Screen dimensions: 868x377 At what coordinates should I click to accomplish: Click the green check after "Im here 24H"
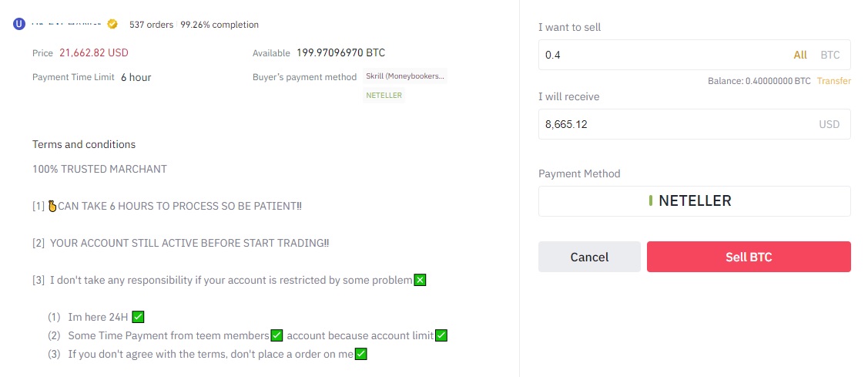(139, 317)
